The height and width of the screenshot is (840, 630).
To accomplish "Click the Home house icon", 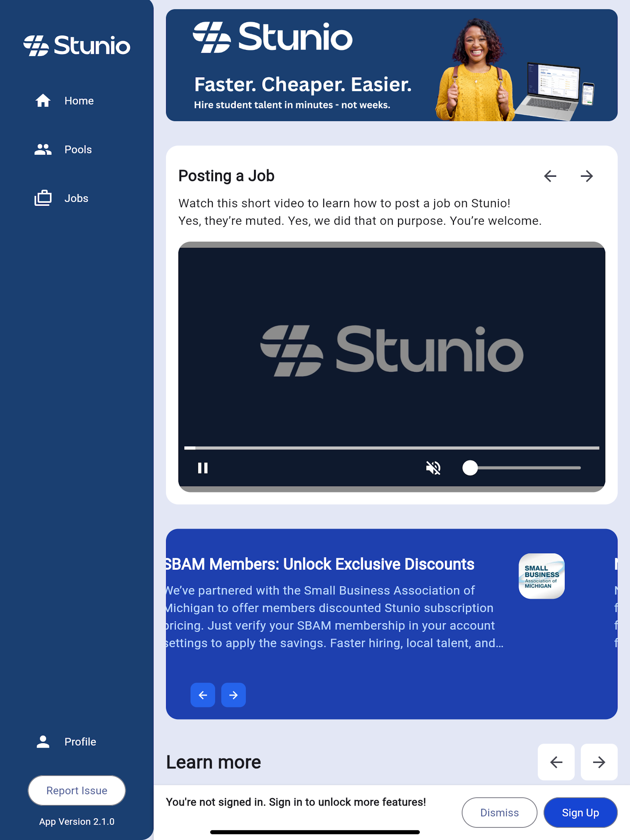I will [43, 101].
